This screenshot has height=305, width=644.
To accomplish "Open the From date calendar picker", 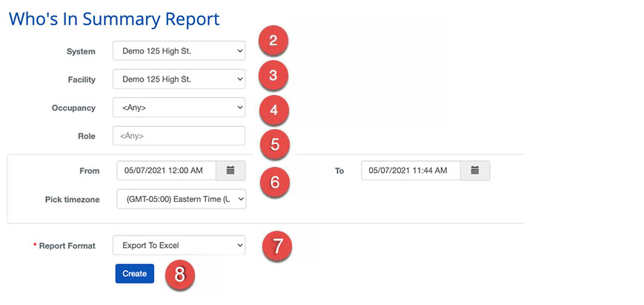I will [230, 171].
